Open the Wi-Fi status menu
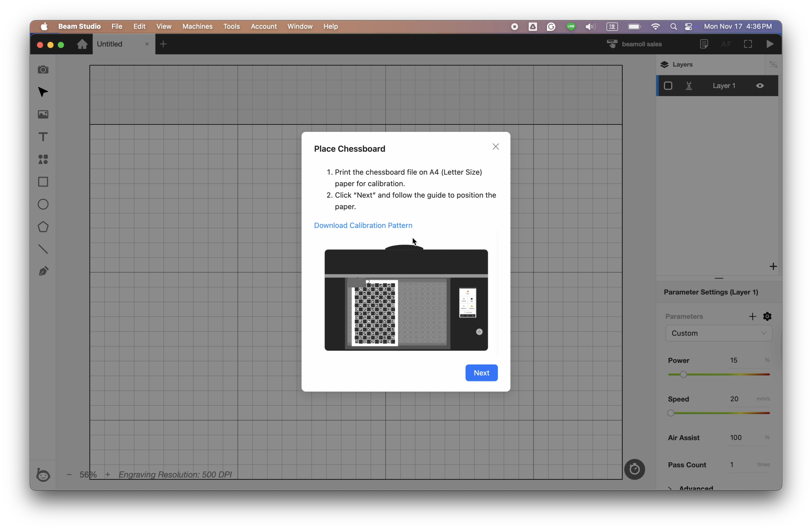 pyautogui.click(x=655, y=26)
